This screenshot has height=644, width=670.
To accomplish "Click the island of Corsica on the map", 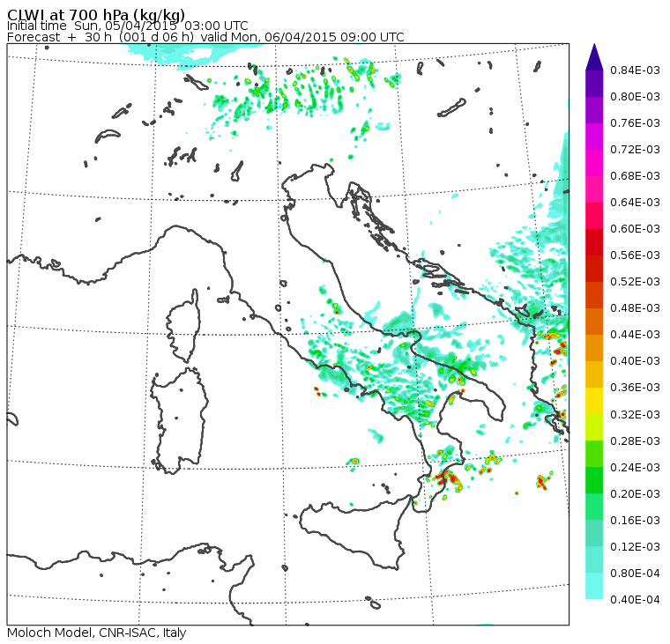I will click(184, 325).
